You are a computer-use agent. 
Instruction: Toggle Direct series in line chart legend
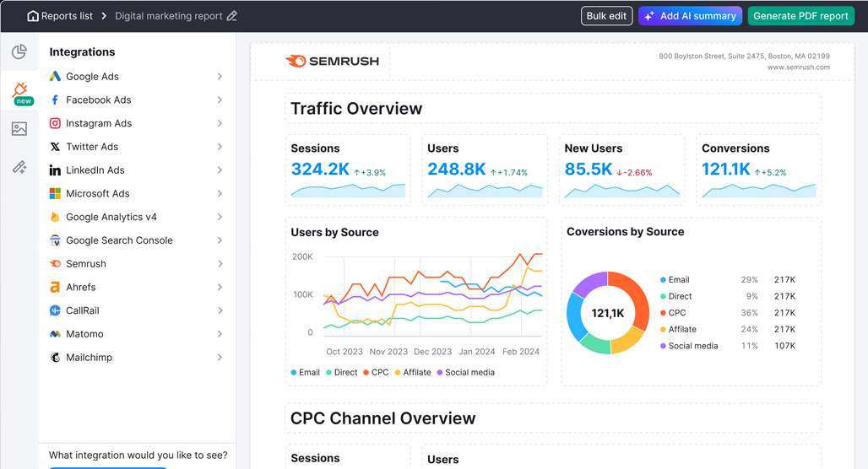(342, 372)
